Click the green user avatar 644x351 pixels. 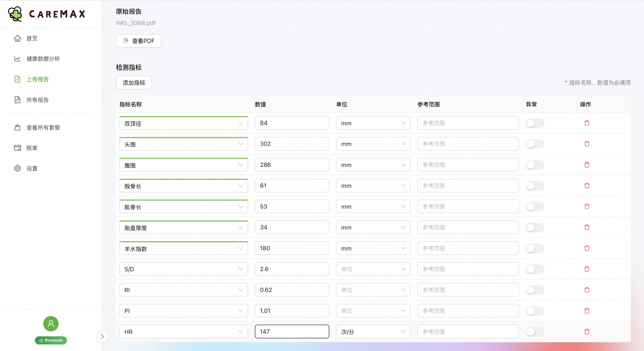(51, 324)
